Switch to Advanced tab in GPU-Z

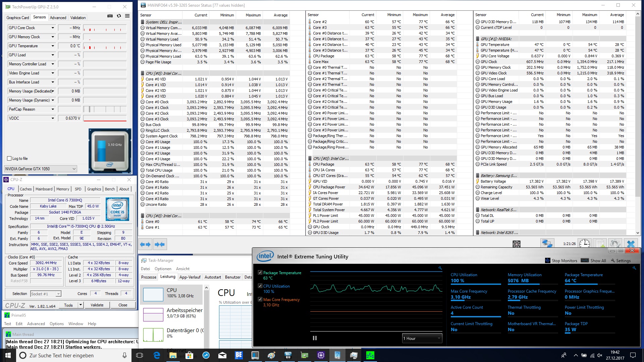pyautogui.click(x=58, y=18)
